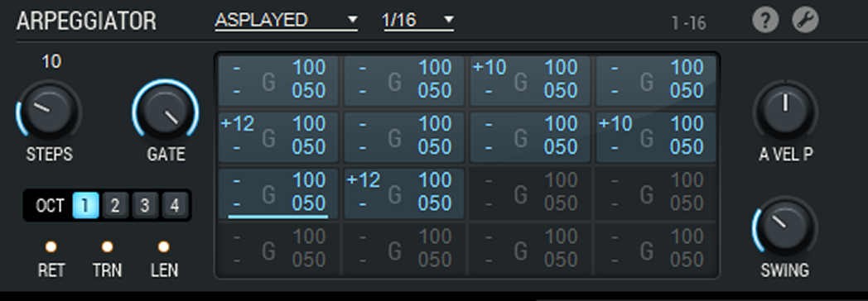Screen dimensions: 868x301
Task: Click the +10 transpose in step 3
Action: (489, 68)
